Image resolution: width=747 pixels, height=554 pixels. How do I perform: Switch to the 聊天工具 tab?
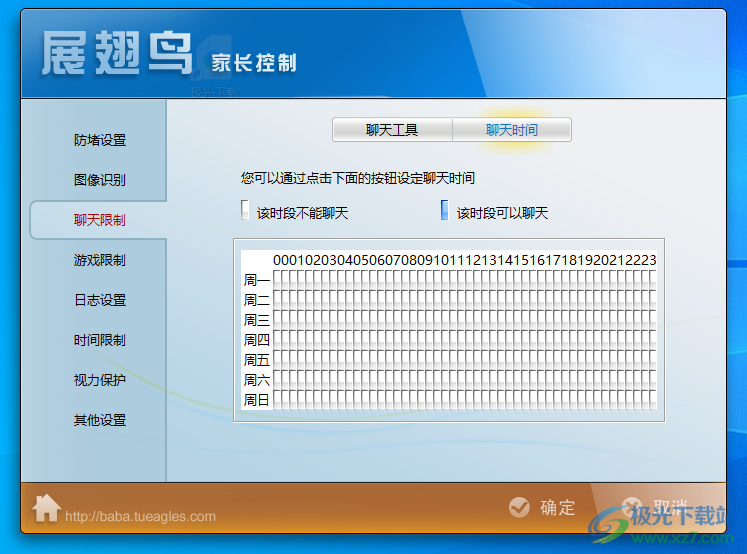(392, 130)
